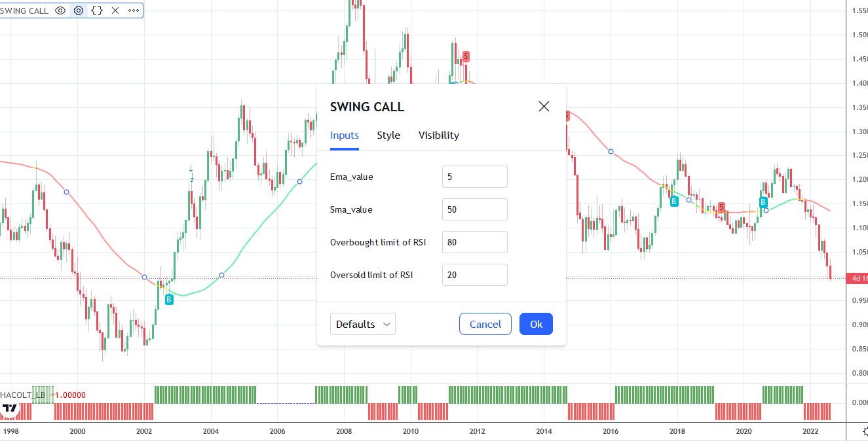The image size is (868, 443).
Task: Switch to the Inputs tab
Action: pyautogui.click(x=345, y=135)
